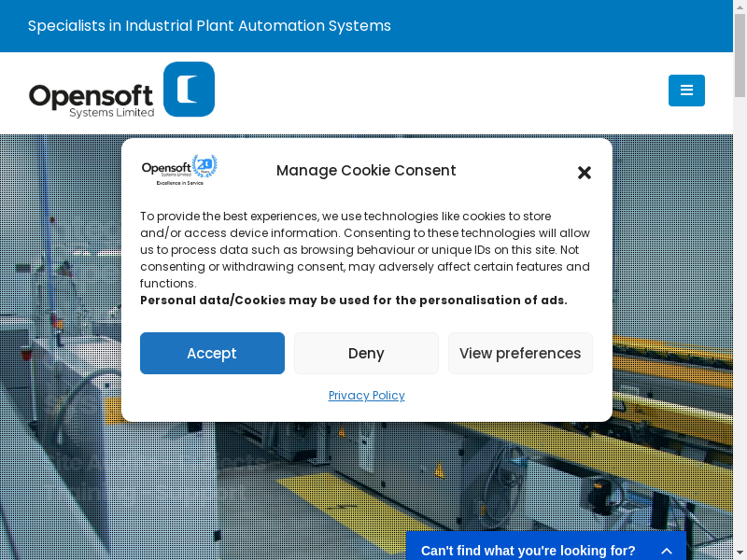Click the scrollbar up arrow
This screenshot has height=560, width=747.
click(740, 7)
